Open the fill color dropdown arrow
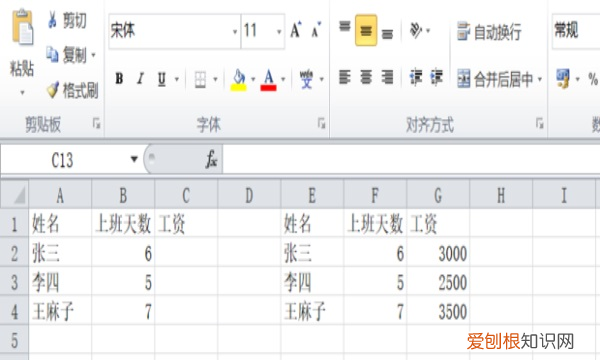Viewport: 600px width, 360px height. coord(253,80)
